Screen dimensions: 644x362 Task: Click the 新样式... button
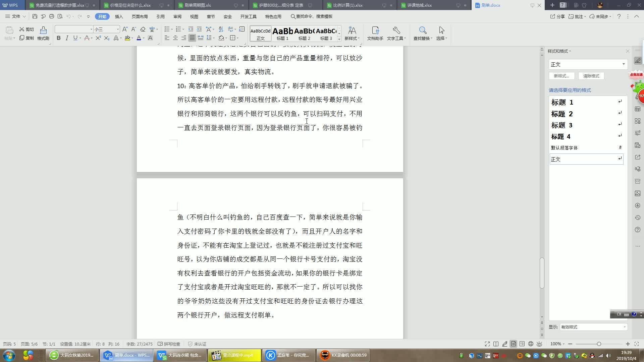561,76
